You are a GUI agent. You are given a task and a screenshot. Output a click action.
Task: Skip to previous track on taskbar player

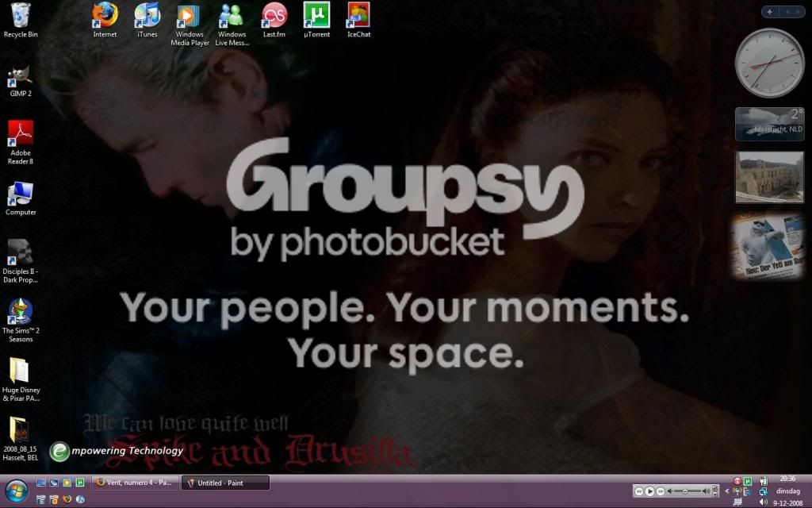tap(639, 491)
